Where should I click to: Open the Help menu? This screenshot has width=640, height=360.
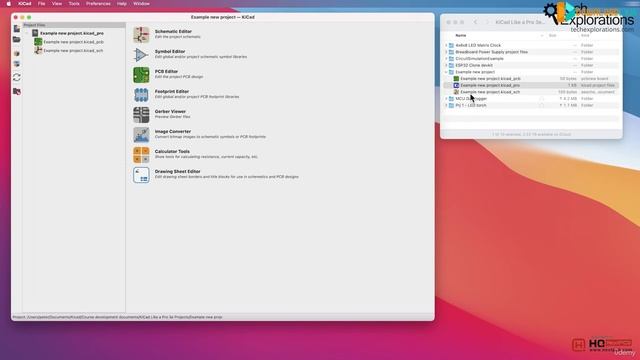122,4
